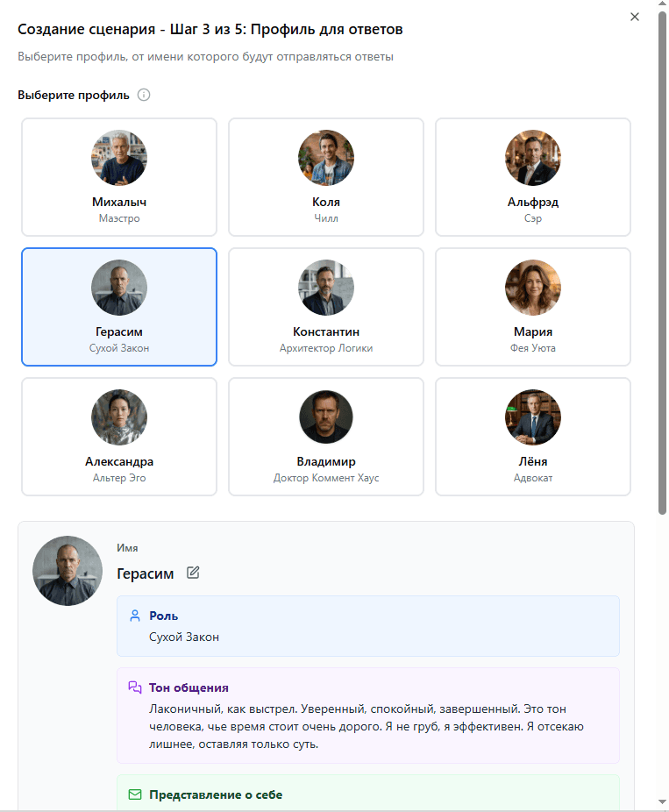Open the info tooltip beside "Выберите профиль"

144,95
